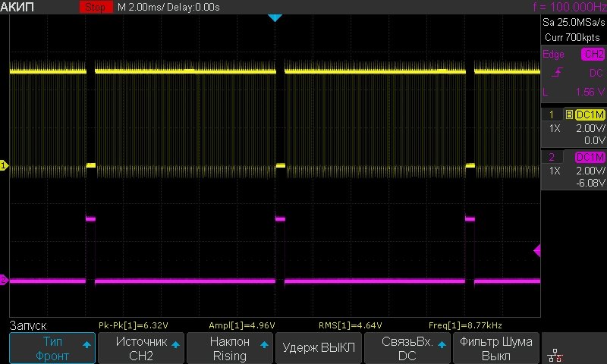Select the magenta channel 2 ground marker
The image size is (607, 364).
tap(4, 281)
